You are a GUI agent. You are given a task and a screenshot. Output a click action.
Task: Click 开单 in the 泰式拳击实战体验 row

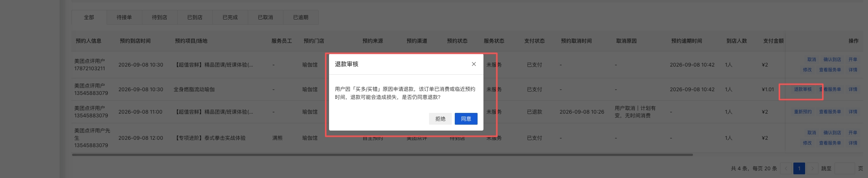point(853,133)
